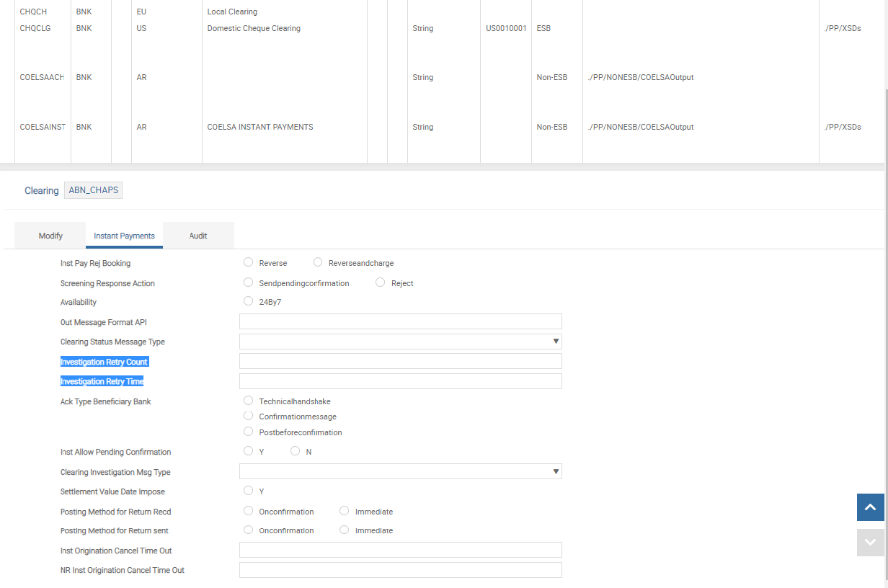This screenshot has width=888, height=588.
Task: Select the Instant Payments tab
Action: 124,236
